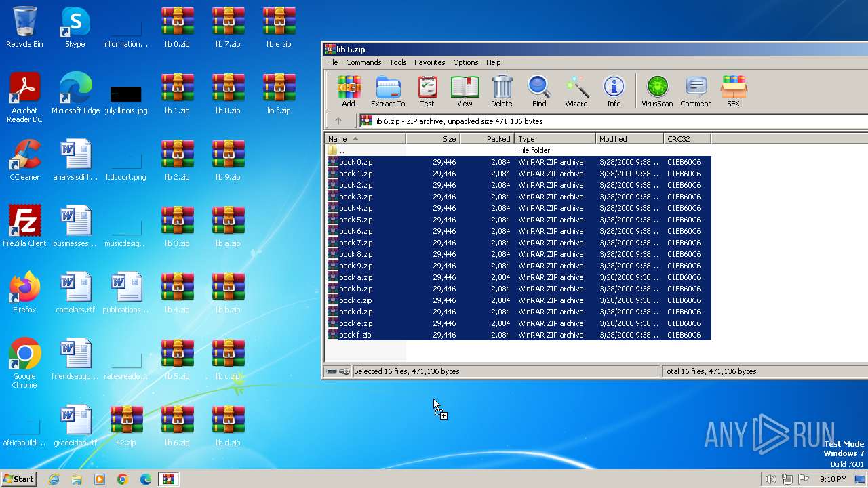Screen dimensions: 868x488
Task: Select book 7.zip in the list
Action: [x=518, y=243]
